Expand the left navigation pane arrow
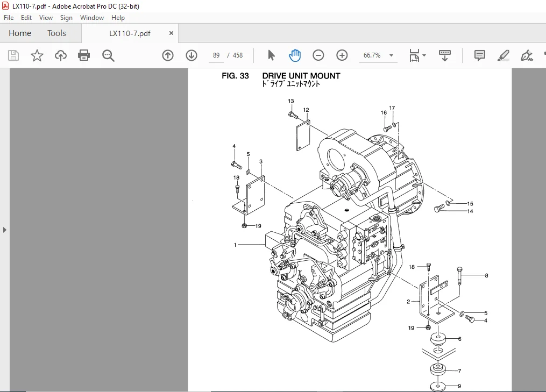 pyautogui.click(x=4, y=230)
